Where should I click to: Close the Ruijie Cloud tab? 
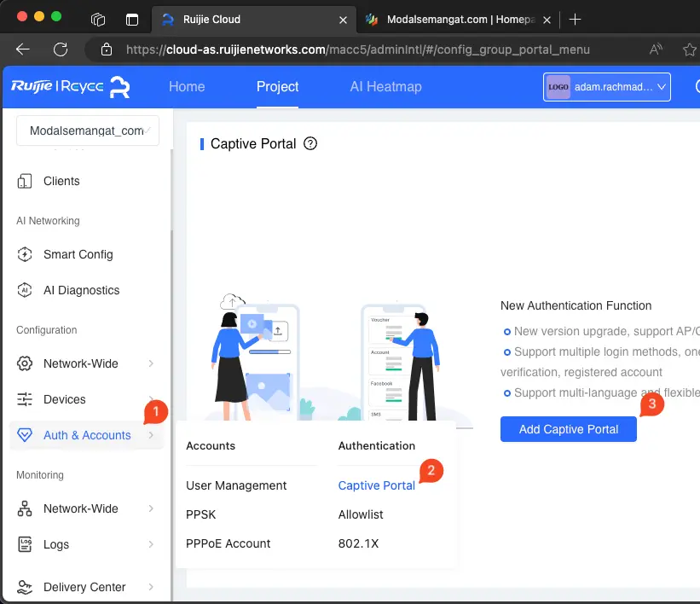point(343,20)
